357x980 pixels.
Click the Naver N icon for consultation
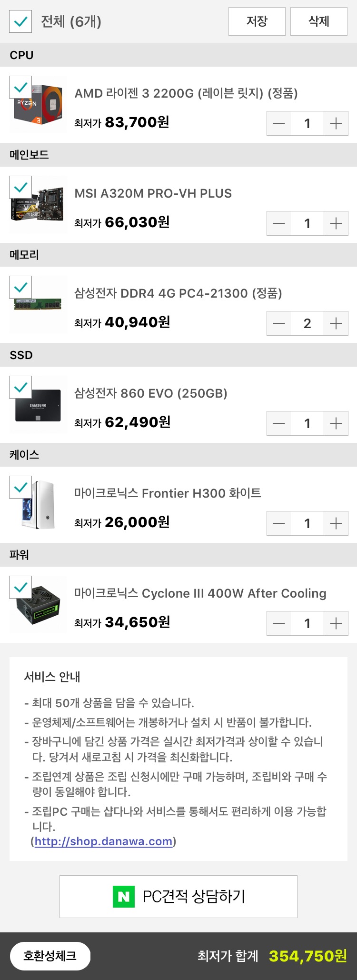(124, 897)
